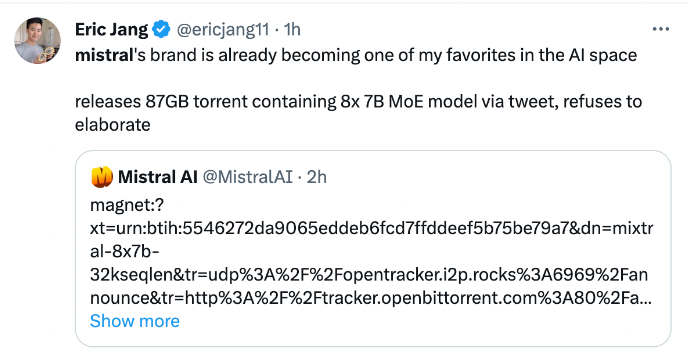Click the Mistral AI account name
Image resolution: width=688 pixels, height=363 pixels.
pyautogui.click(x=158, y=177)
